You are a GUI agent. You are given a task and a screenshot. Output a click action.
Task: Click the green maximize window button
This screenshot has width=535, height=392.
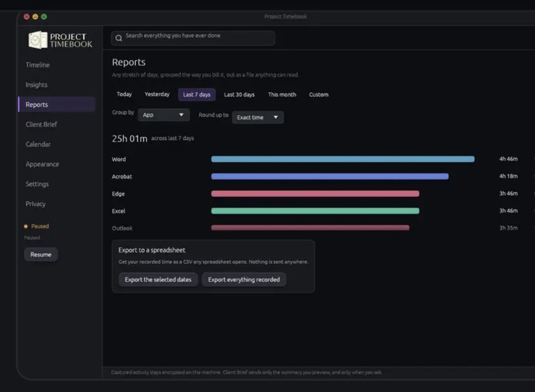(44, 16)
